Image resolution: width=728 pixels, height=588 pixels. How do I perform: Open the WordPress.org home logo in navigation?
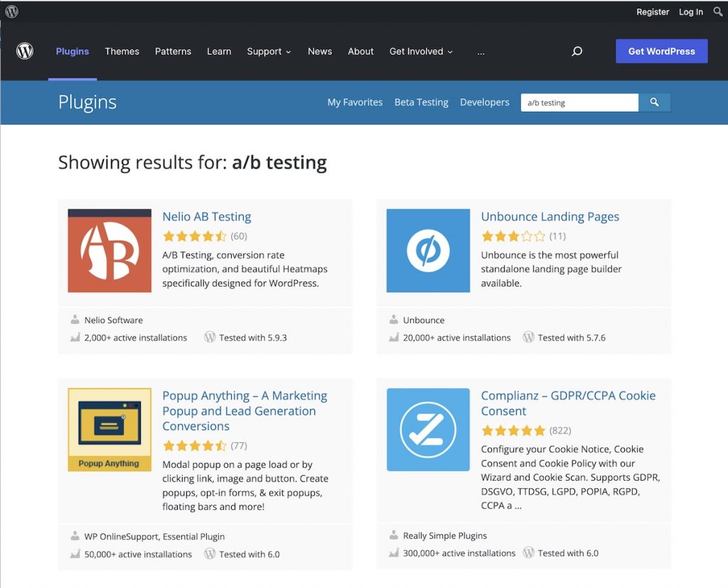25,51
